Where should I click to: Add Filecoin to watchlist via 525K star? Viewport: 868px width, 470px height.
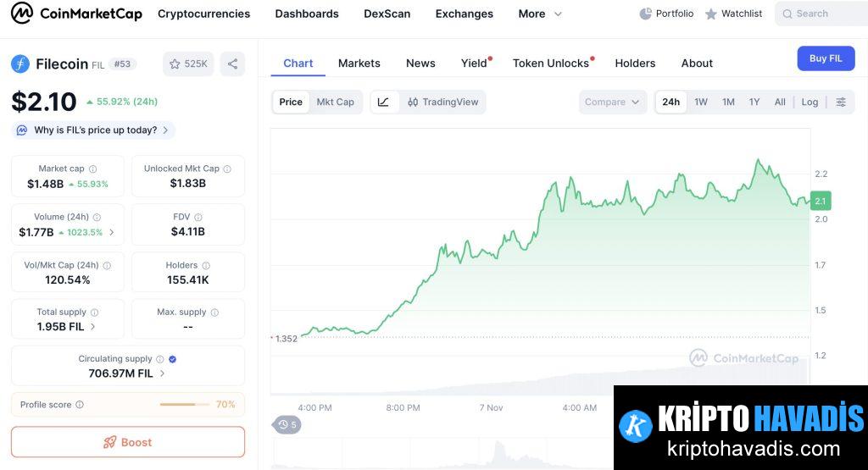click(188, 64)
